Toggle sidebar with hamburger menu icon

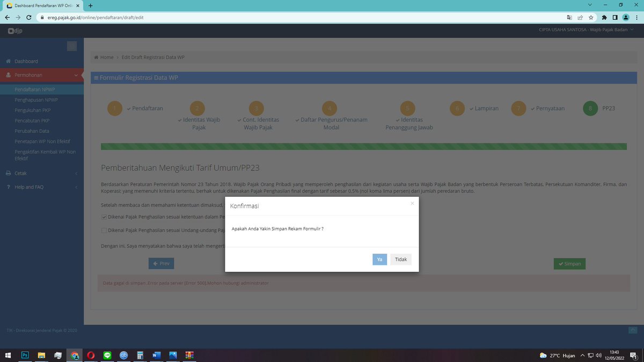coord(72,46)
